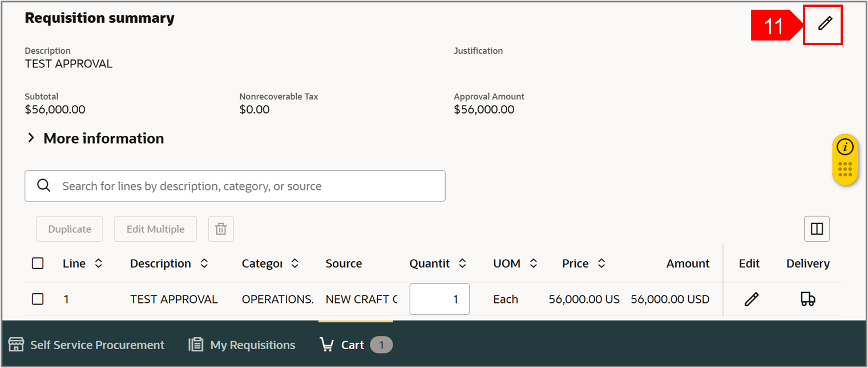868x368 pixels.
Task: Click the yellow info guide icon
Action: click(x=845, y=147)
